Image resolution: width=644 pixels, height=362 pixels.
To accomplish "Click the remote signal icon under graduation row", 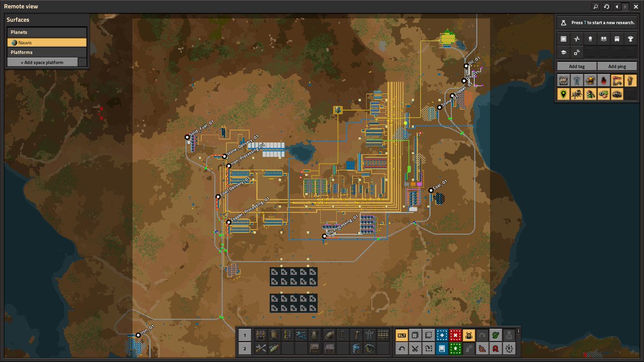I will coord(577,52).
